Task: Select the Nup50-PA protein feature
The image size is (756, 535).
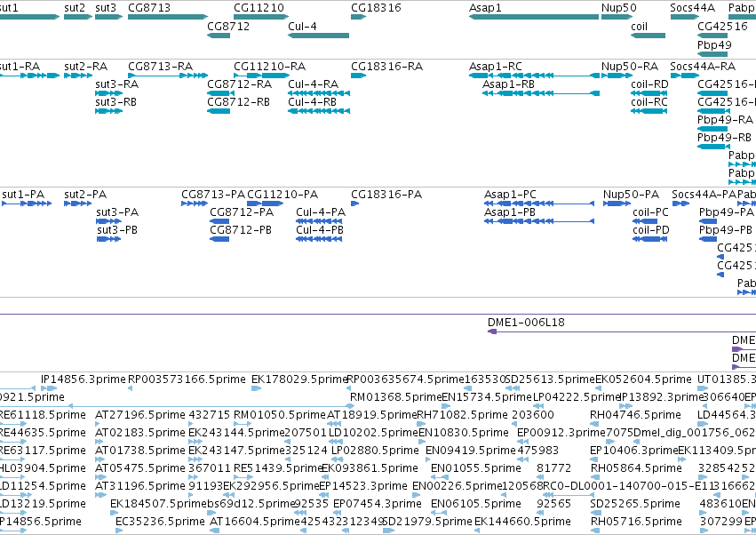Action: point(617,204)
